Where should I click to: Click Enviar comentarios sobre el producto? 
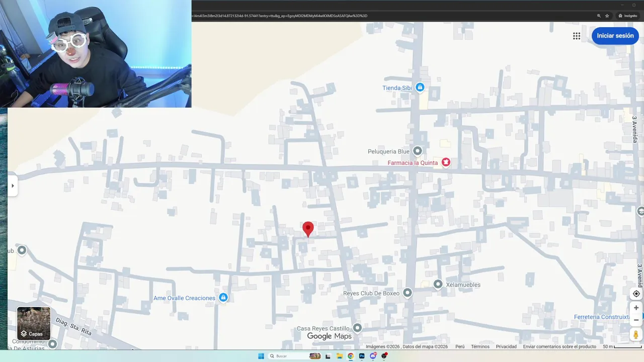click(559, 346)
